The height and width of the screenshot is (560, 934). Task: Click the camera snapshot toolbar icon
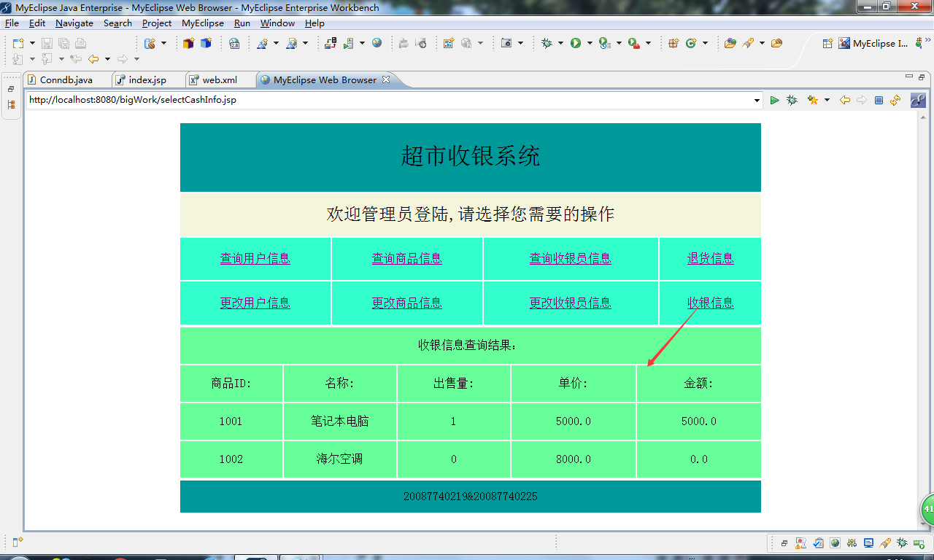coord(506,44)
